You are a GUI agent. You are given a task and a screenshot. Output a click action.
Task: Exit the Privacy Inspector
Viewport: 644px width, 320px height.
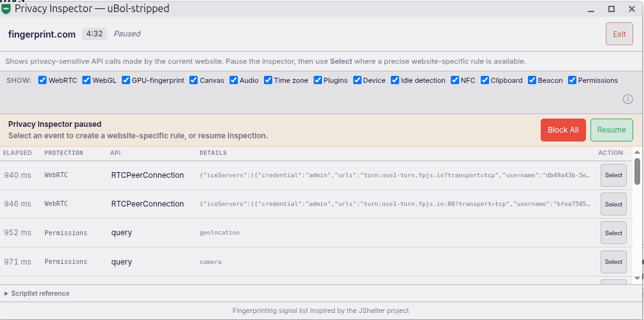(x=619, y=34)
